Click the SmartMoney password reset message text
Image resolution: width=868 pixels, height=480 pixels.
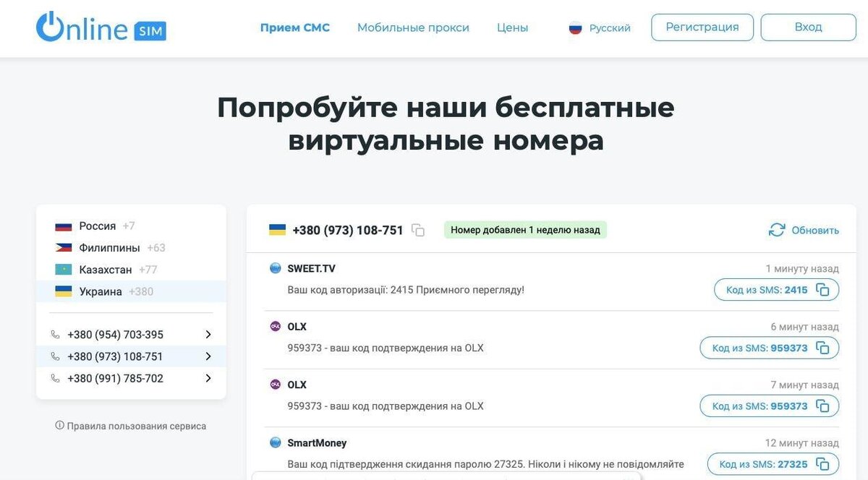pyautogui.click(x=485, y=464)
